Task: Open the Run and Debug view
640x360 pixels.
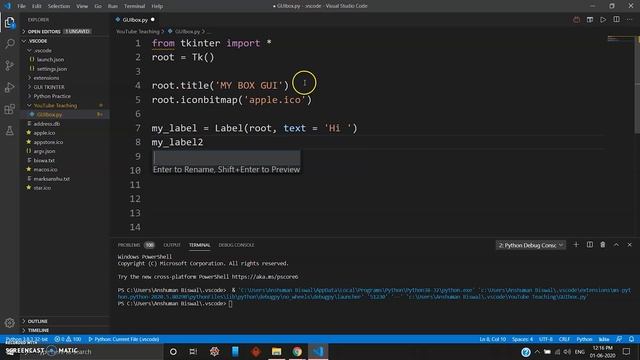Action: tap(9, 87)
